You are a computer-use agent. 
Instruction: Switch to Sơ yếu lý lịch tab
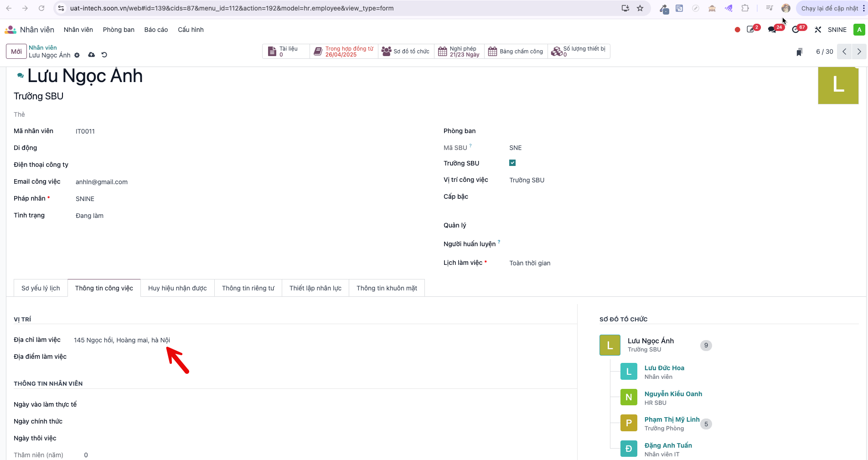pyautogui.click(x=41, y=288)
